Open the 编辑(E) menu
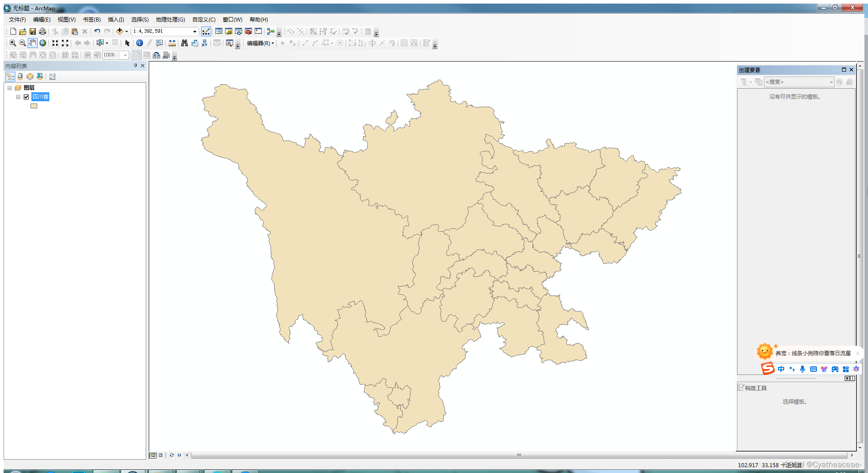Screen dimensions: 868x473 pos(42,20)
